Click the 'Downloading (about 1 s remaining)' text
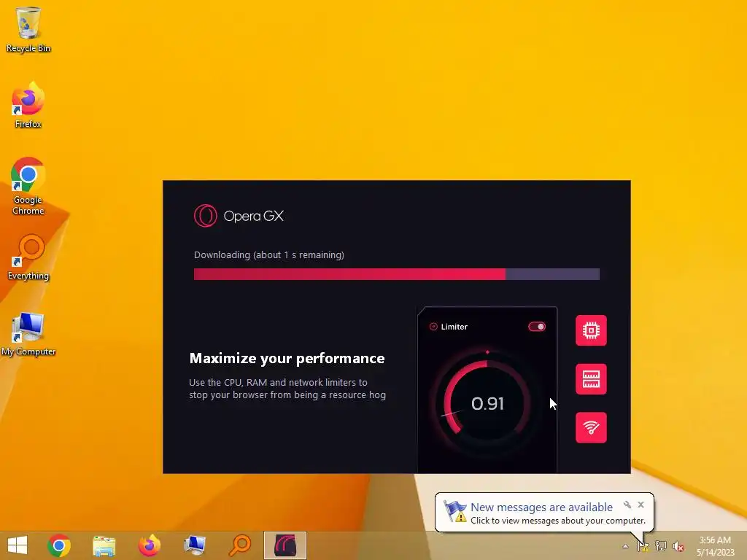 coord(268,254)
